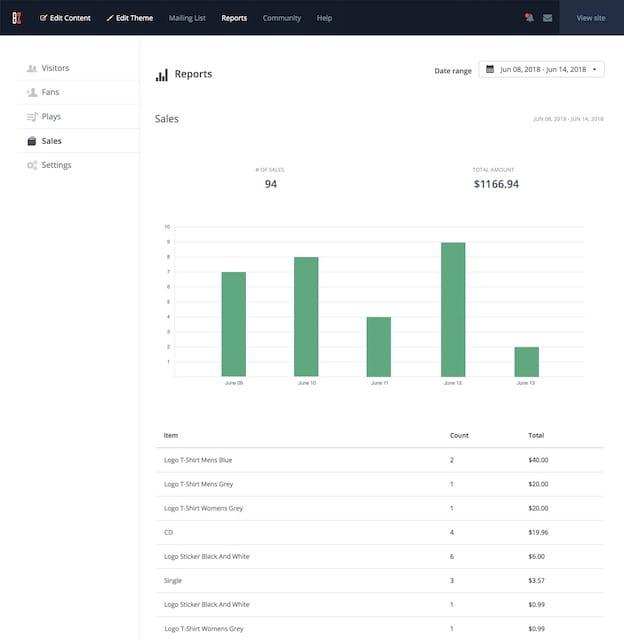The image size is (624, 640).
Task: Click the $40.00 total cell
Action: (538, 460)
